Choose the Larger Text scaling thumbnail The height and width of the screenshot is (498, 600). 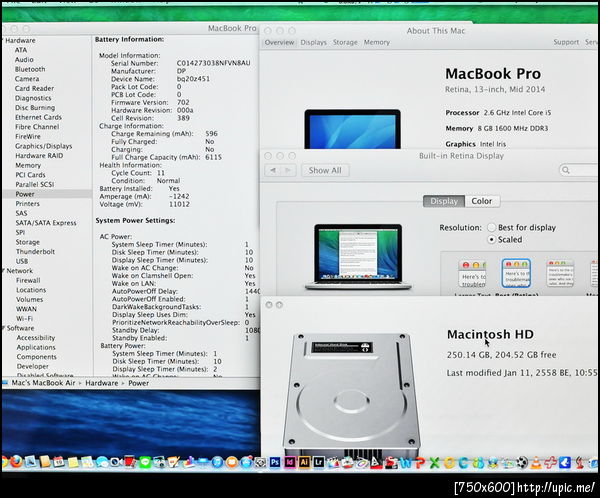coord(473,274)
